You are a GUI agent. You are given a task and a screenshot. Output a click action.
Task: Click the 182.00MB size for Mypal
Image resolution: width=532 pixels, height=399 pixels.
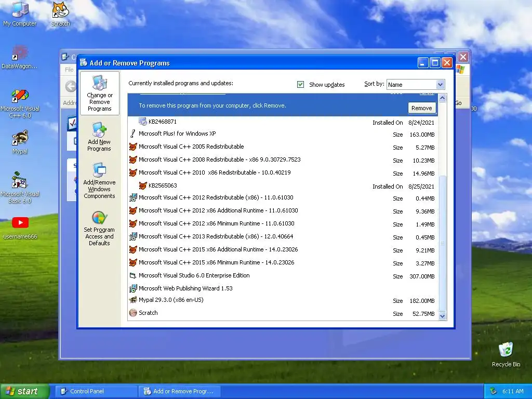point(422,301)
